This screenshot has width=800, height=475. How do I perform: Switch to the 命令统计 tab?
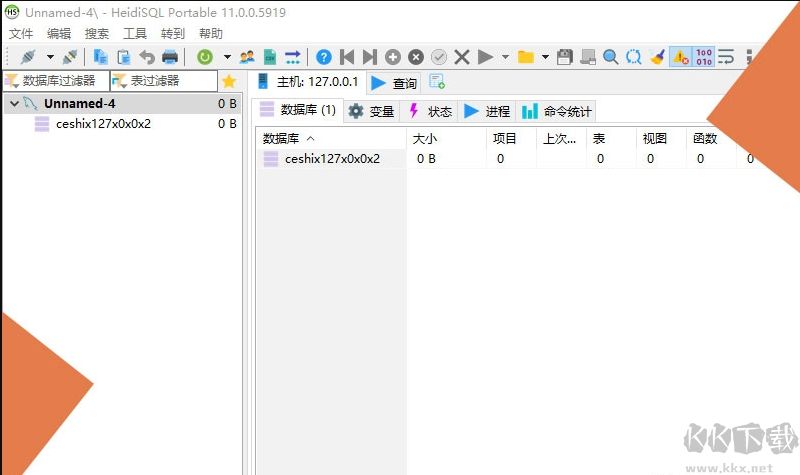[x=556, y=111]
